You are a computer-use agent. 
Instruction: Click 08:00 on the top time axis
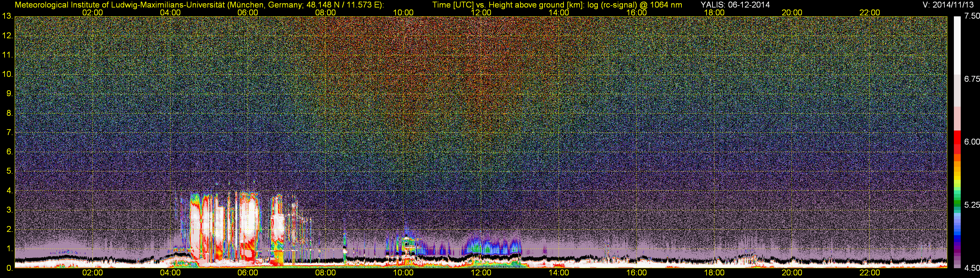click(326, 12)
